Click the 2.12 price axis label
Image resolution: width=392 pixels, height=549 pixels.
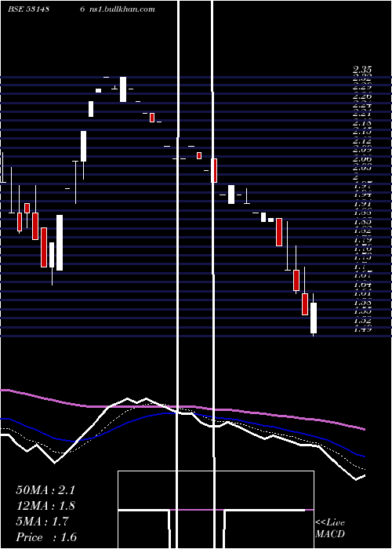point(362,141)
